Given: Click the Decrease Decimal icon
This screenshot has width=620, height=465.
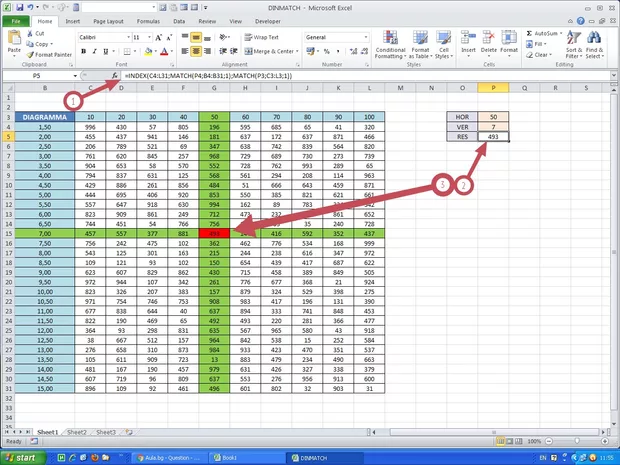Looking at the screenshot, I should tap(364, 51).
